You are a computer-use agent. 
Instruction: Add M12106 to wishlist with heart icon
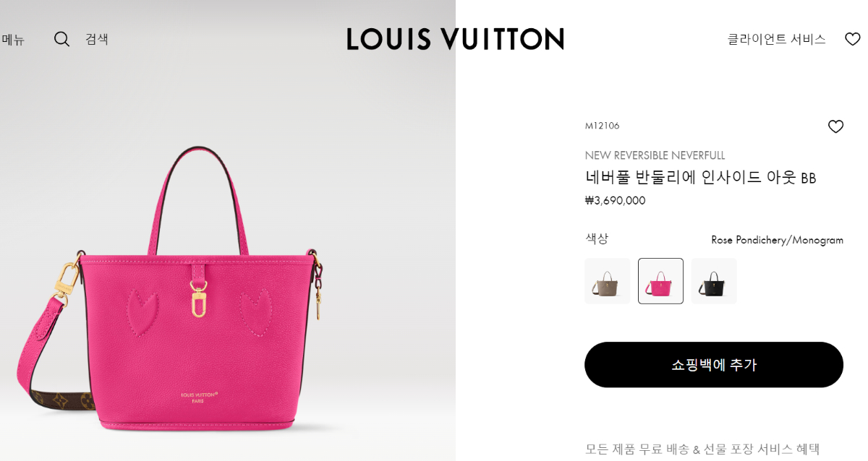click(x=835, y=126)
